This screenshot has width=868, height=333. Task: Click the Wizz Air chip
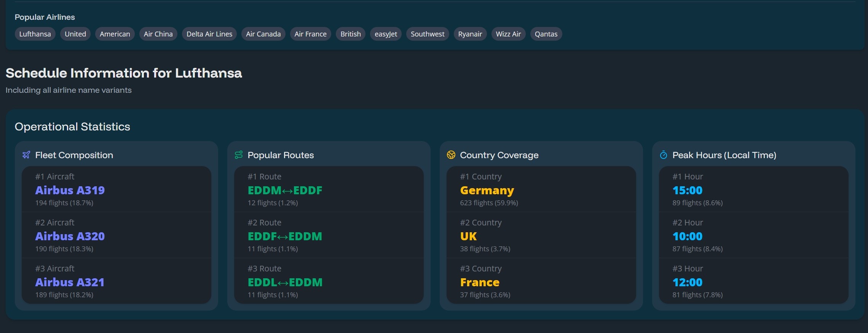point(508,34)
